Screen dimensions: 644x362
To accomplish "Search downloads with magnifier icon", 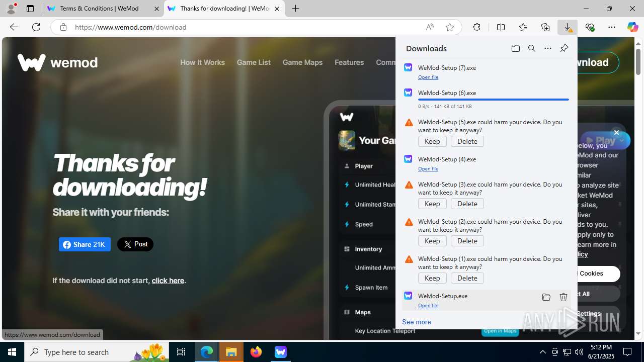I will click(531, 48).
